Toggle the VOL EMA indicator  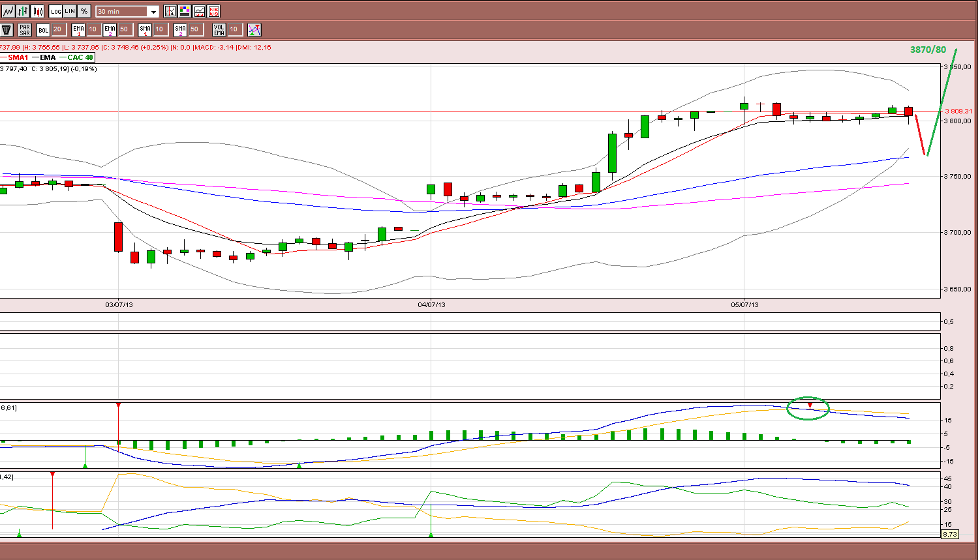219,29
